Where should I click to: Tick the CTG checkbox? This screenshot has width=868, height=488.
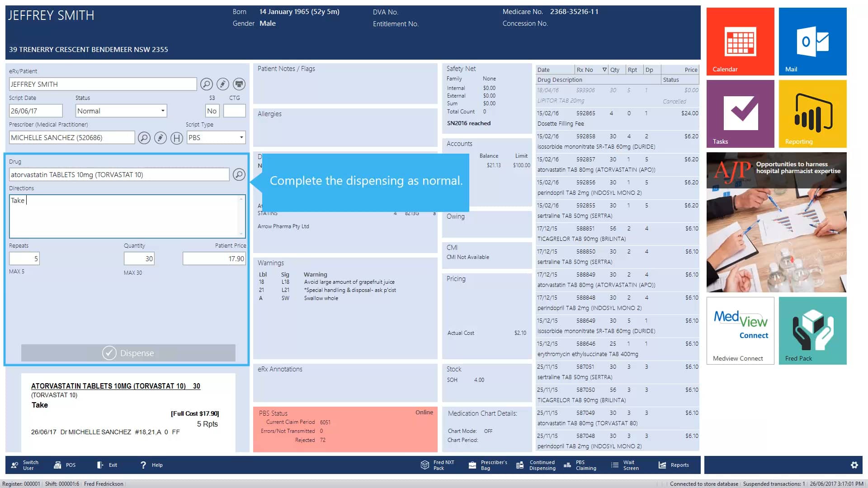point(234,111)
